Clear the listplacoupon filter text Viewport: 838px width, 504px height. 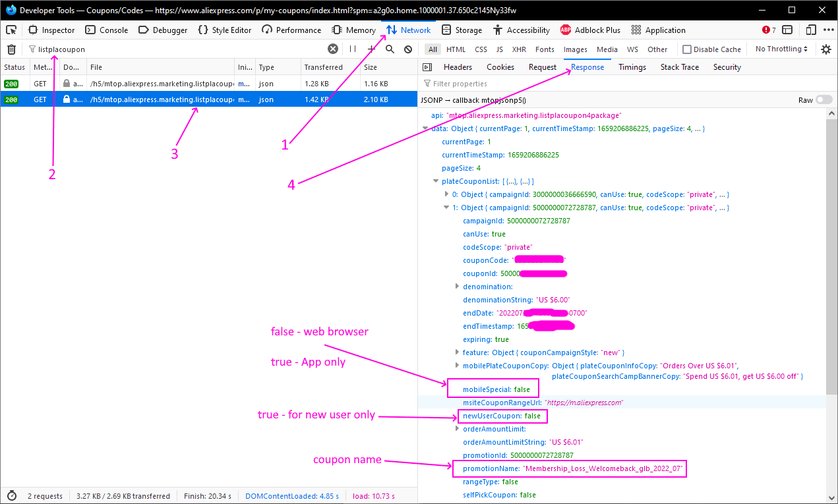tap(333, 49)
